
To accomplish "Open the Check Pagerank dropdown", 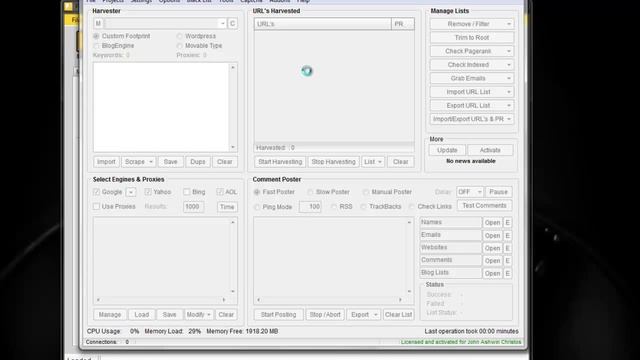I will pos(472,51).
